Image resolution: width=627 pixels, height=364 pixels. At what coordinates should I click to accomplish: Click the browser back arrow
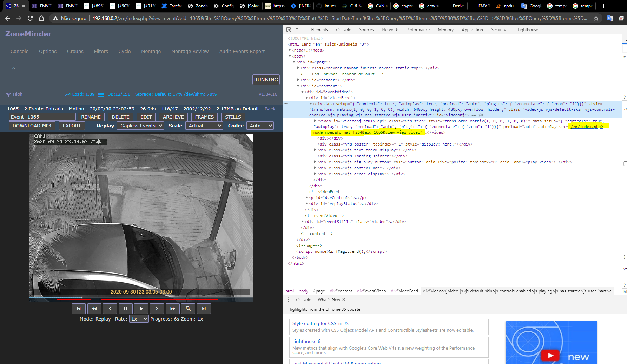pos(8,18)
